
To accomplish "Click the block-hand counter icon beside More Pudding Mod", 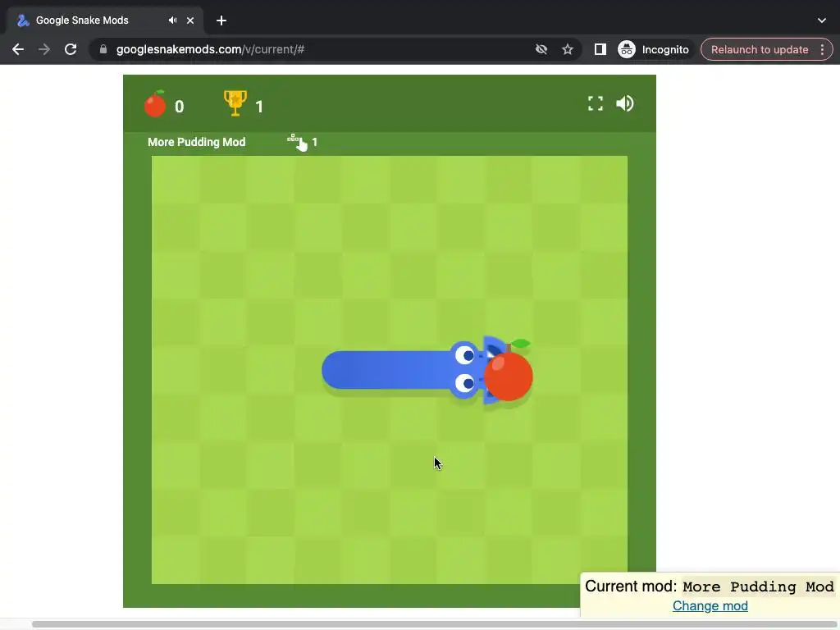I will (297, 143).
